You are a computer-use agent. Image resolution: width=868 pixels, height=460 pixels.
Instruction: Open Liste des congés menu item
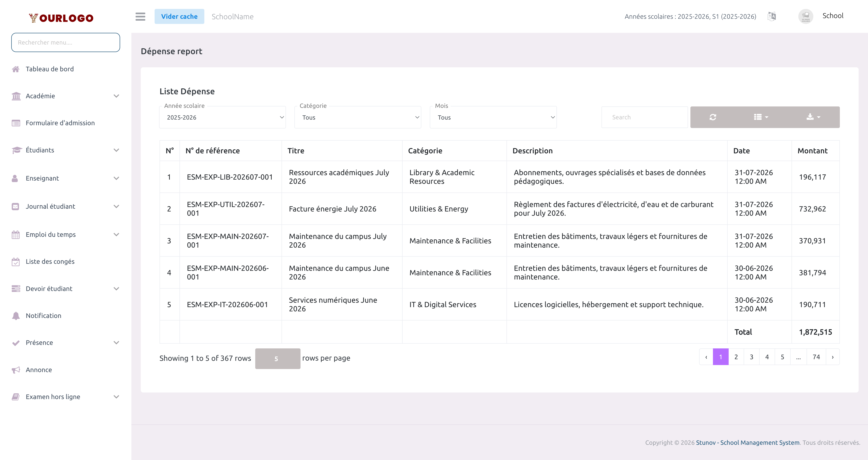(50, 262)
